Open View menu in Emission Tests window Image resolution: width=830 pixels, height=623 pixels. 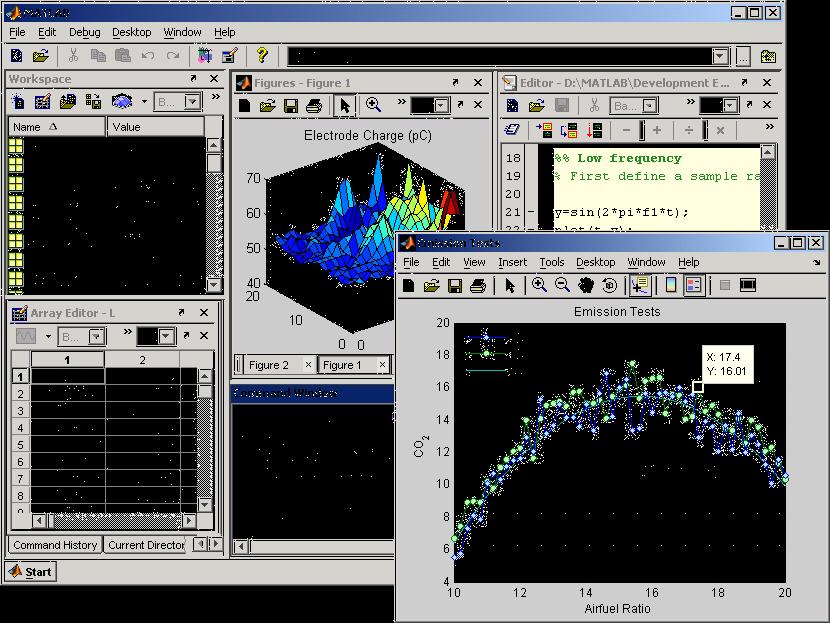point(474,262)
